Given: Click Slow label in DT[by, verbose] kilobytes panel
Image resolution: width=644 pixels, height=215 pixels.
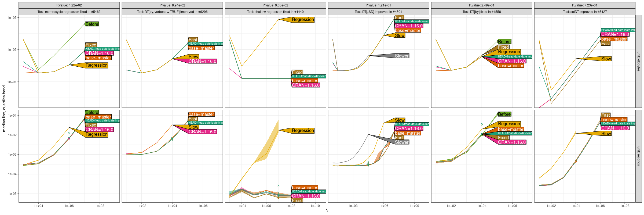Looking at the screenshot, I should click(x=193, y=57).
